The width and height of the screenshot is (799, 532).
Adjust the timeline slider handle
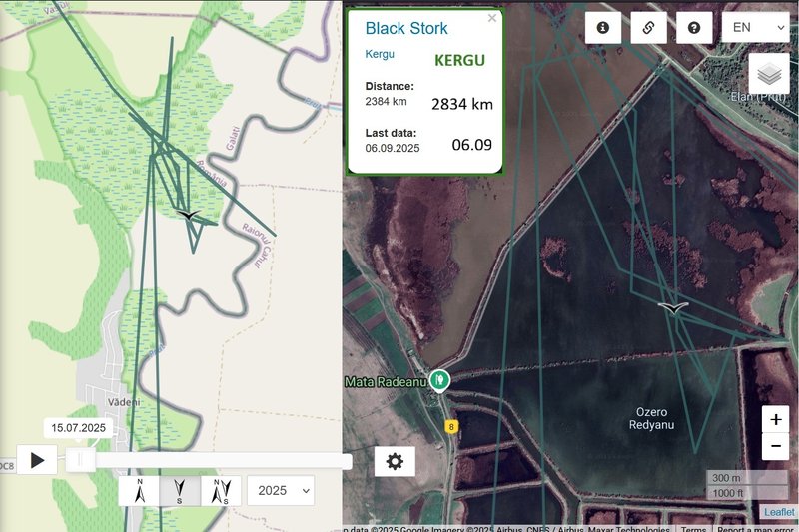pyautogui.click(x=80, y=460)
